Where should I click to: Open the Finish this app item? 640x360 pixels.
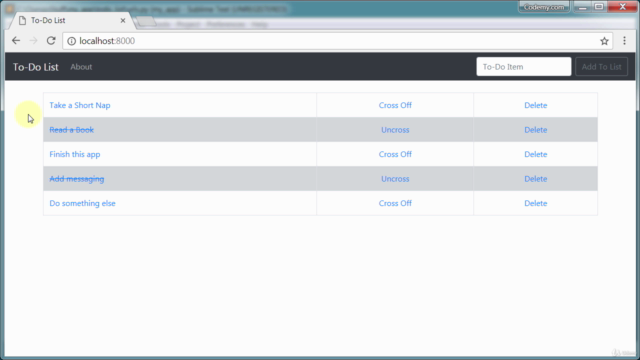click(75, 154)
